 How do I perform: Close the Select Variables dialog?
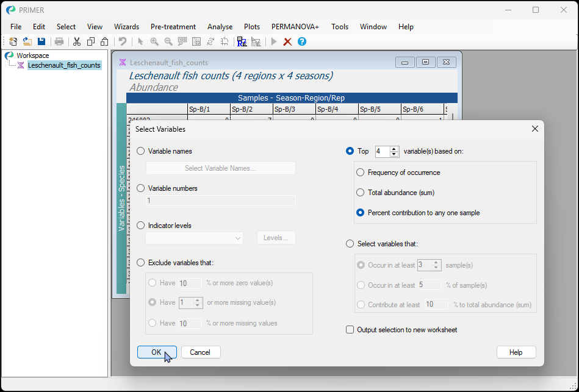coord(534,129)
